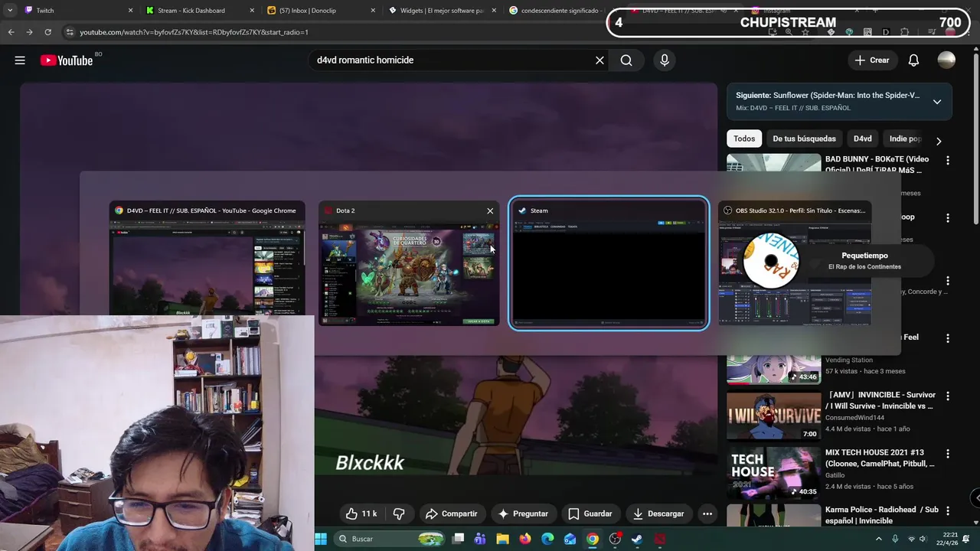Image resolution: width=980 pixels, height=551 pixels.
Task: Like the video with 11 k thumbs up
Action: point(361,514)
